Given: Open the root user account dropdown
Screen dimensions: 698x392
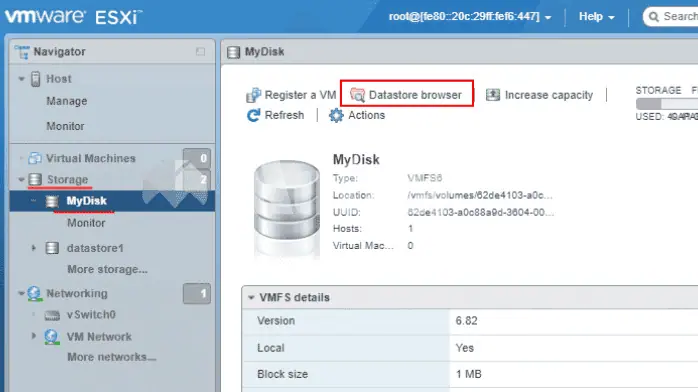Looking at the screenshot, I should (470, 17).
